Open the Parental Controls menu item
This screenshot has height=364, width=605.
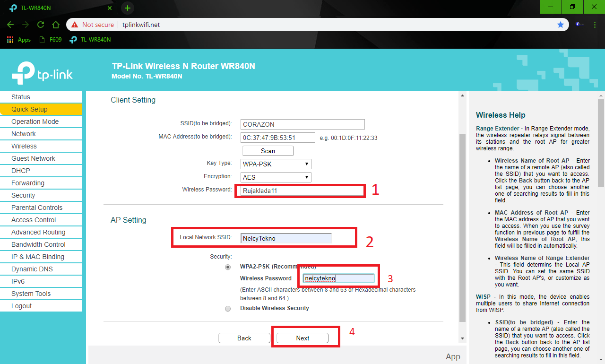41,208
